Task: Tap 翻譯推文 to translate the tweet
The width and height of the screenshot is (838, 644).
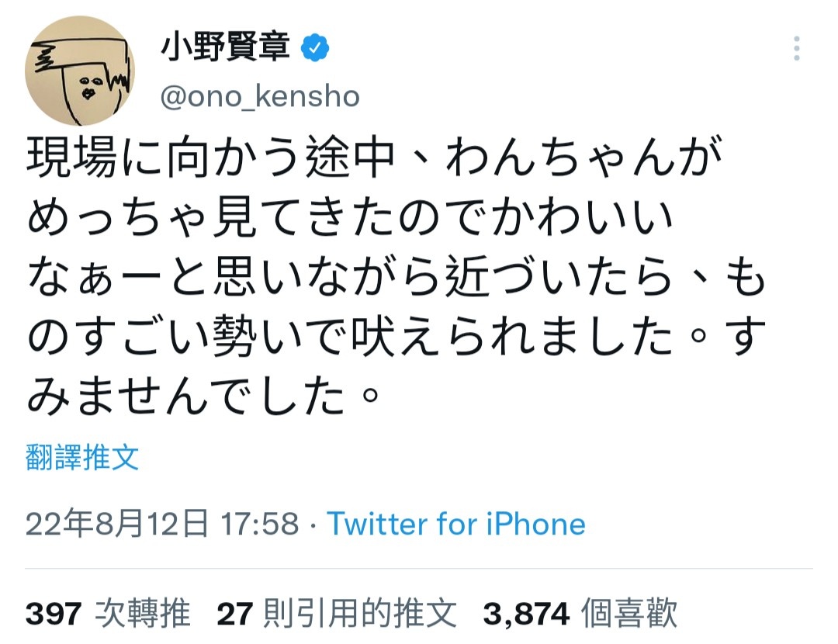Action: (x=82, y=458)
